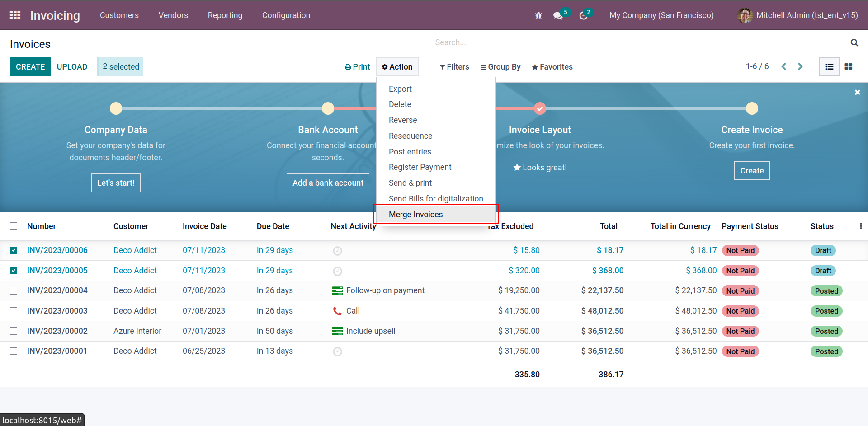Choose Export from Action menu

(x=436, y=89)
